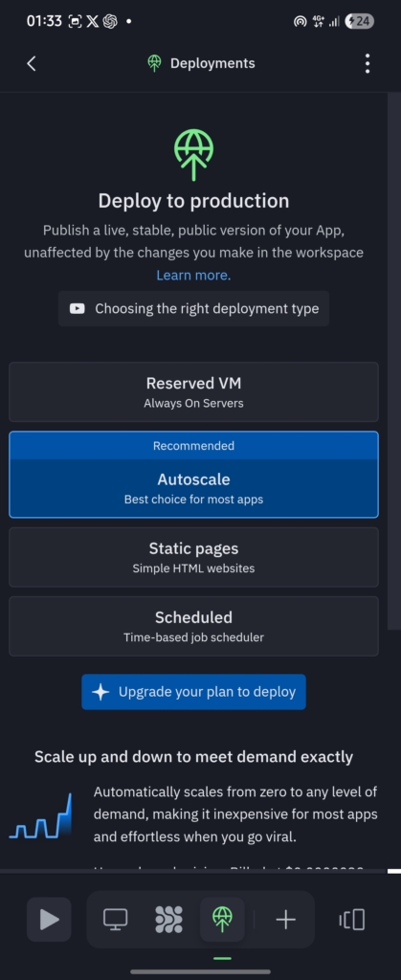Select the Deployments globe tab
The height and width of the screenshot is (980, 401).
(222, 920)
